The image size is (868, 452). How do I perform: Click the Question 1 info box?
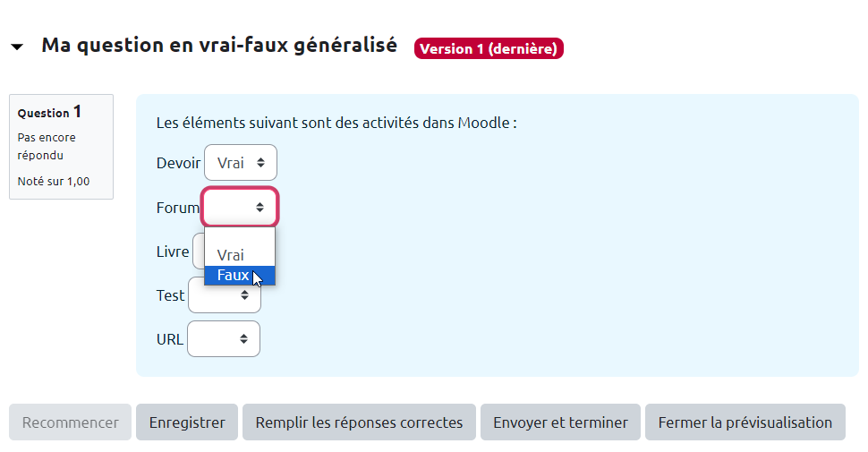[61, 146]
